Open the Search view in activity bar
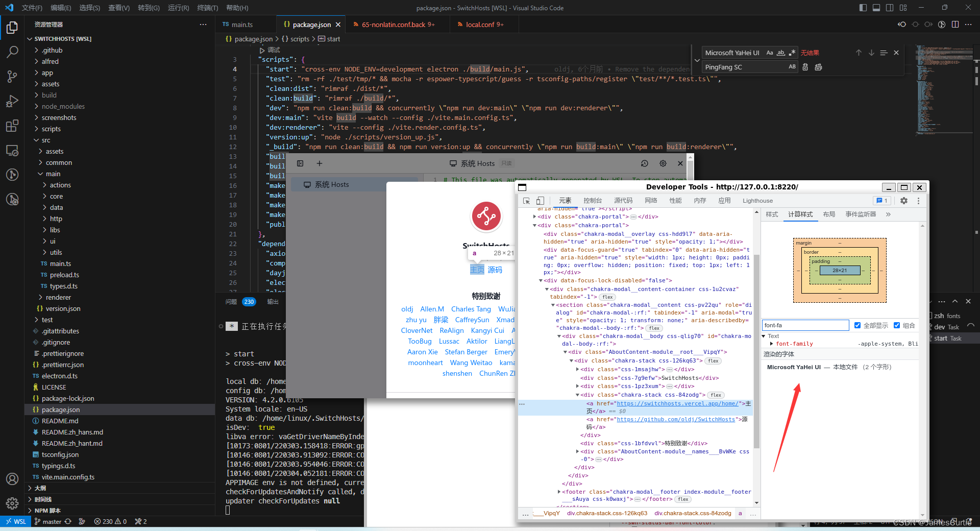The width and height of the screenshot is (980, 531). click(x=12, y=52)
